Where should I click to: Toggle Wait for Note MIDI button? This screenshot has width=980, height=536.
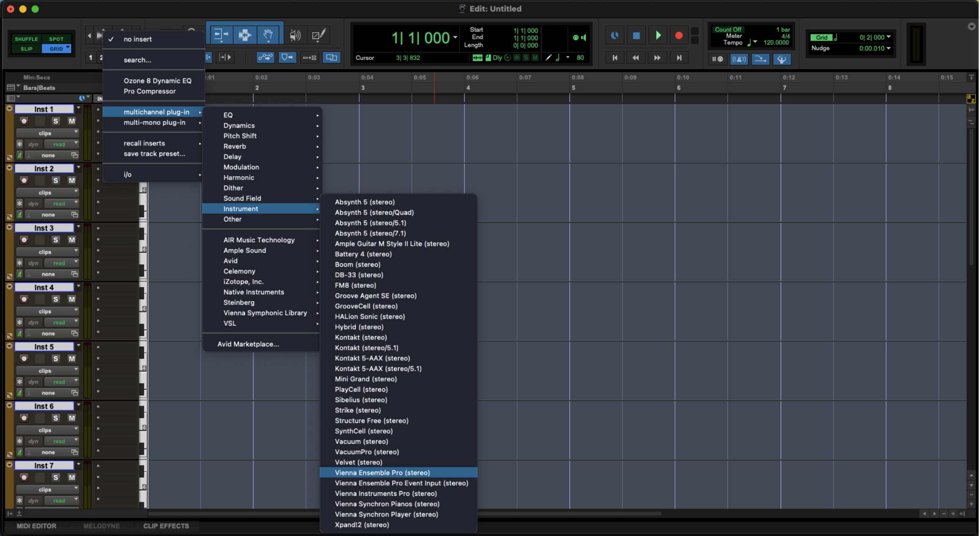717,59
